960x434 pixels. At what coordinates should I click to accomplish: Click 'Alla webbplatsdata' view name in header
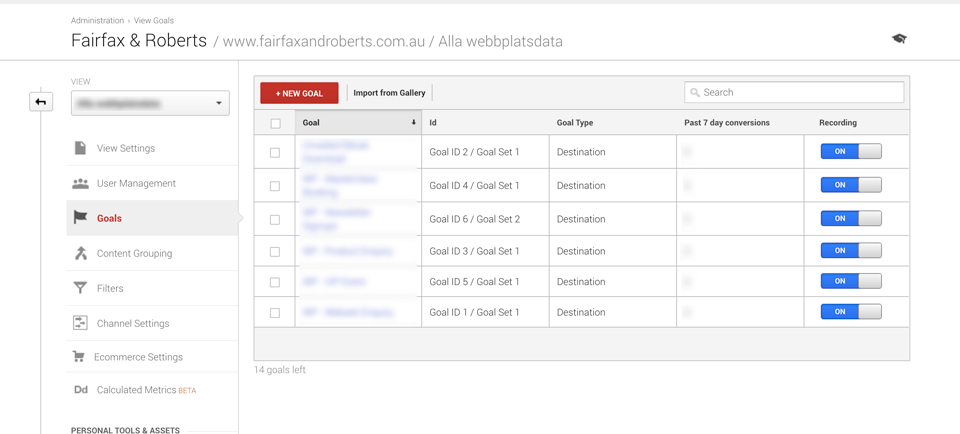[x=500, y=42]
